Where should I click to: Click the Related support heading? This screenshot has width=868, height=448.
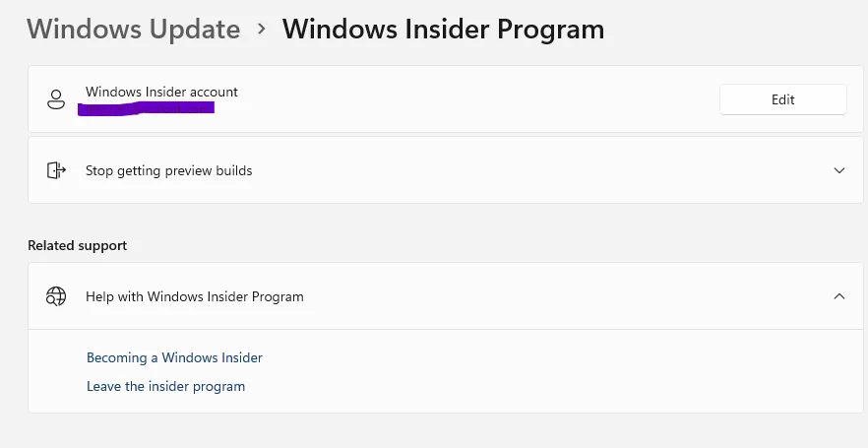[78, 245]
